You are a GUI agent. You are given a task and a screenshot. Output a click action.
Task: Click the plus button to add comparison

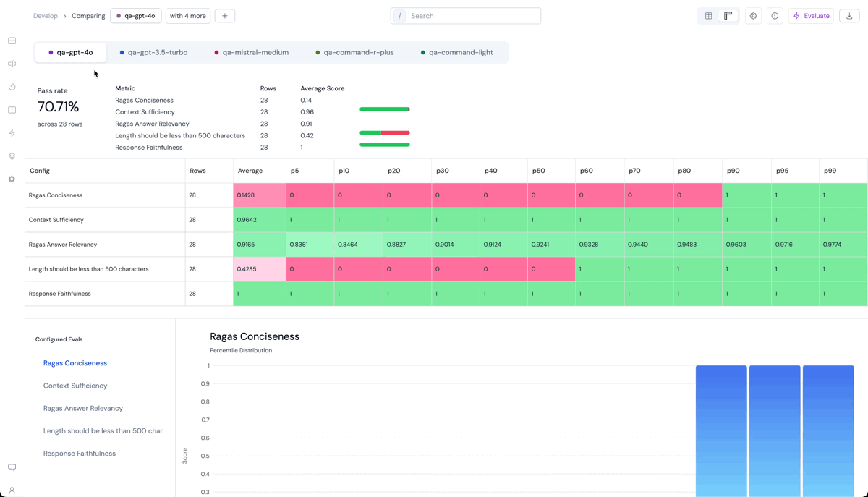[225, 16]
